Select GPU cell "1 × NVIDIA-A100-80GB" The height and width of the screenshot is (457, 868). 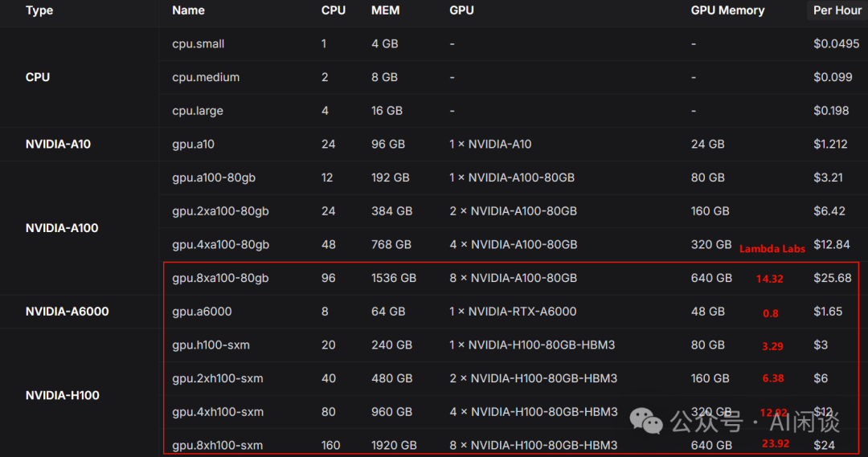512,177
